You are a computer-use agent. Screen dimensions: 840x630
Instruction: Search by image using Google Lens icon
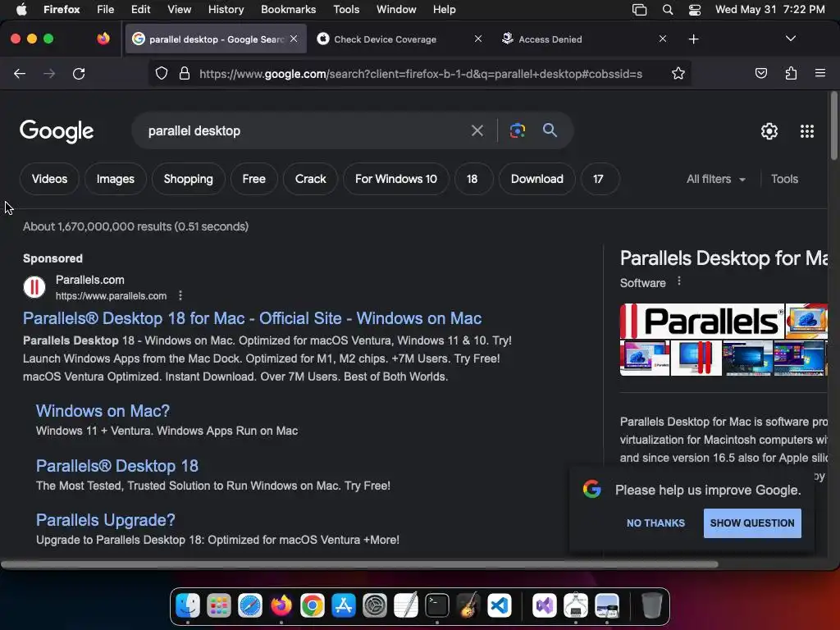coord(517,130)
